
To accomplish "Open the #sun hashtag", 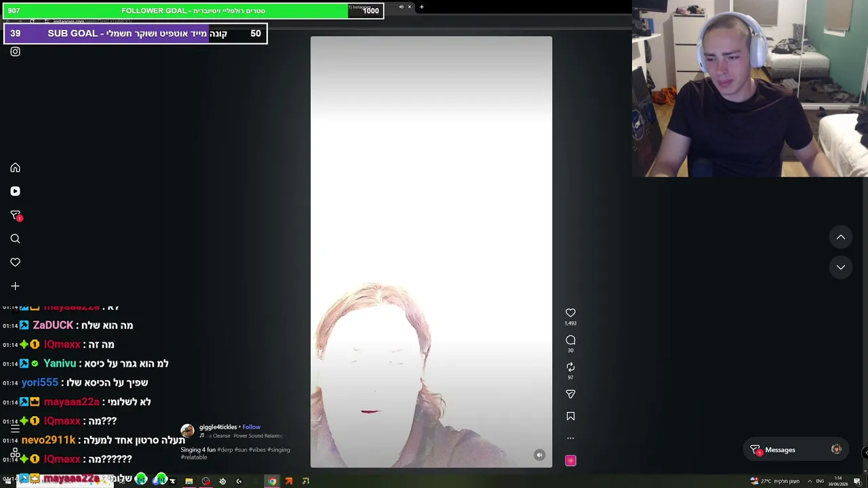I will coord(241,449).
